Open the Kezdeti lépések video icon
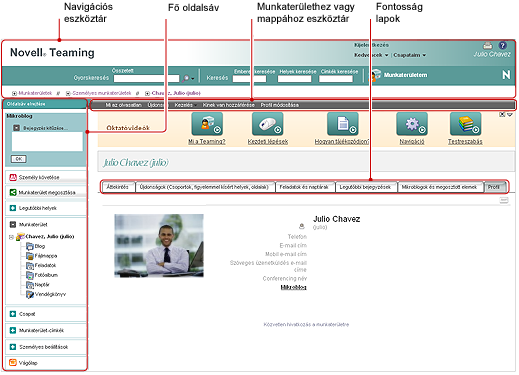 pos(268,124)
